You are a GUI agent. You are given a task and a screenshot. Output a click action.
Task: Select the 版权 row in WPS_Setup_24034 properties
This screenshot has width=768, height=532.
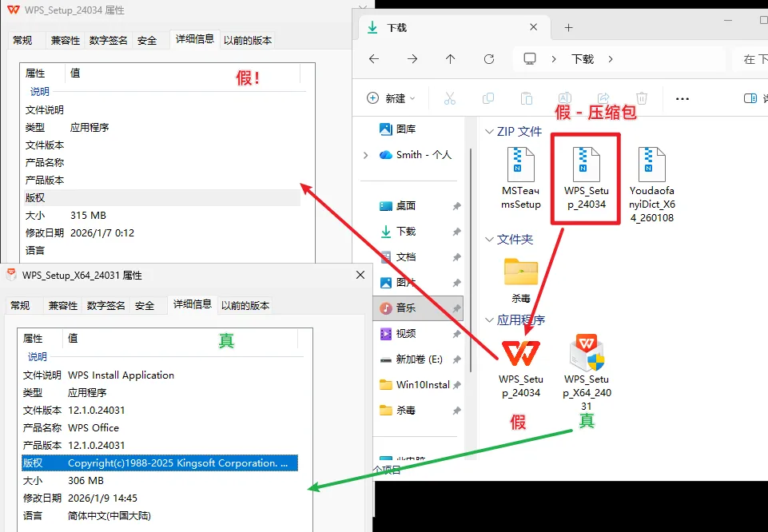(162, 198)
